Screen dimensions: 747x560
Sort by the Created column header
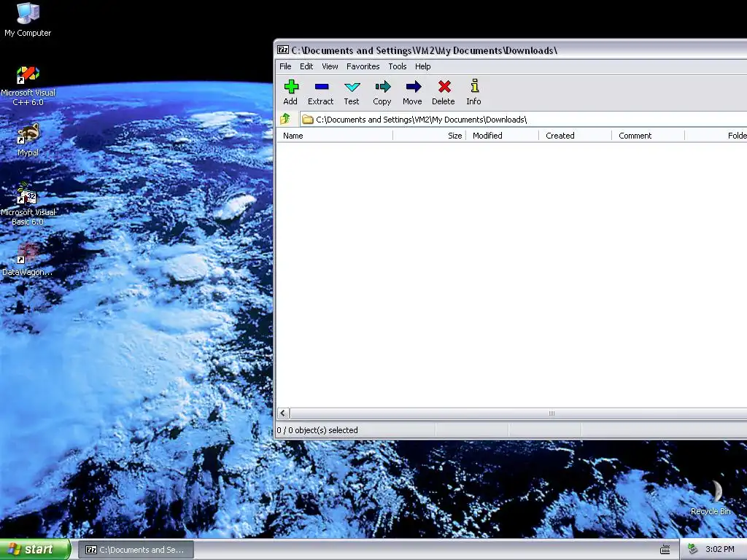tap(576, 136)
